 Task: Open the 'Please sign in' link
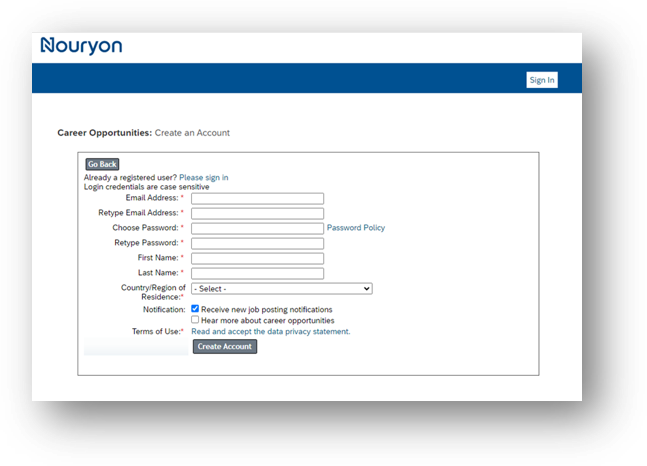203,178
